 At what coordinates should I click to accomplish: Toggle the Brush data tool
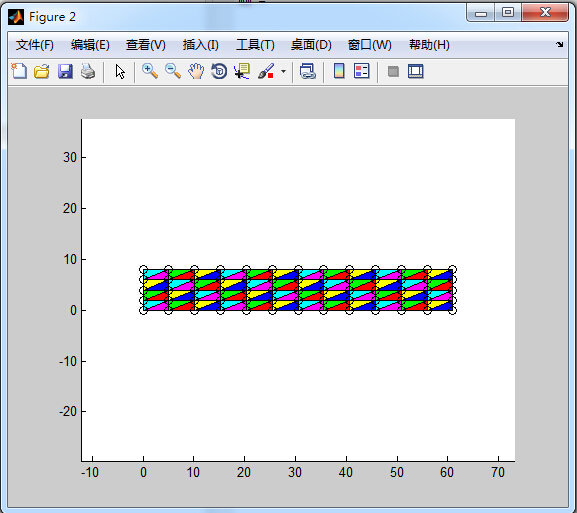coord(266,71)
